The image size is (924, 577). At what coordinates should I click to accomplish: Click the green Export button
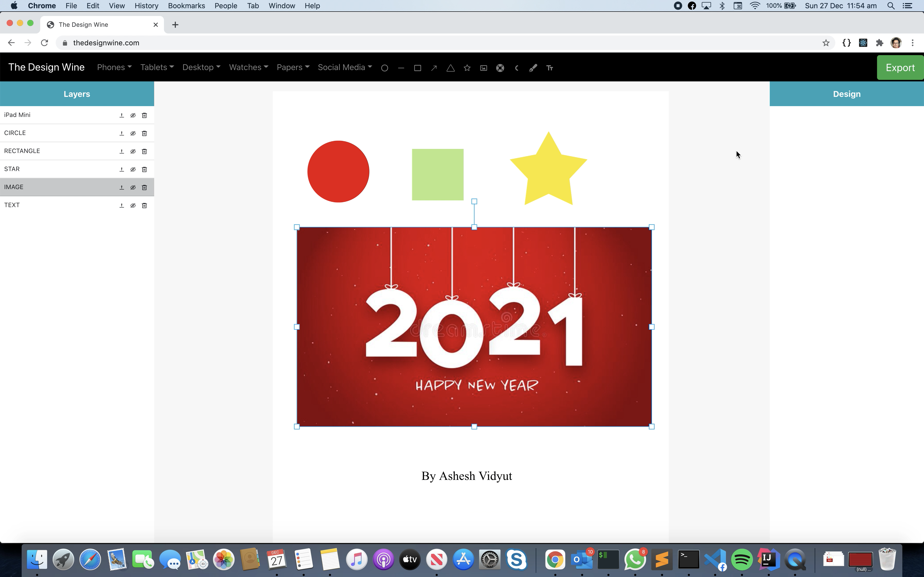point(900,67)
